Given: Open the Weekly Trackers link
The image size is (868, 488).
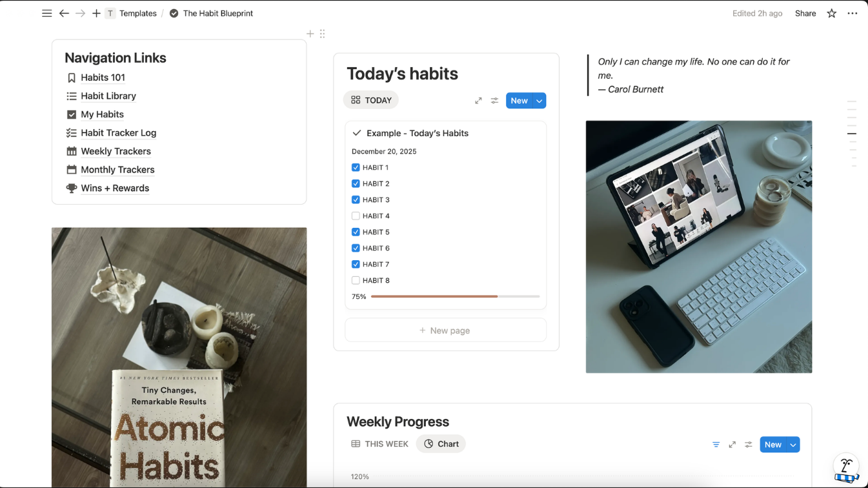Looking at the screenshot, I should [116, 151].
